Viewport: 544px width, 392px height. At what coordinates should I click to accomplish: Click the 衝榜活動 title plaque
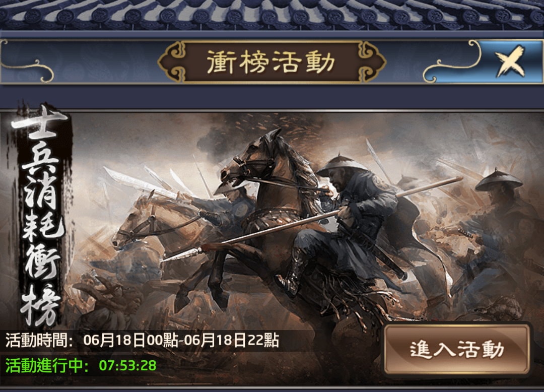coord(271,62)
